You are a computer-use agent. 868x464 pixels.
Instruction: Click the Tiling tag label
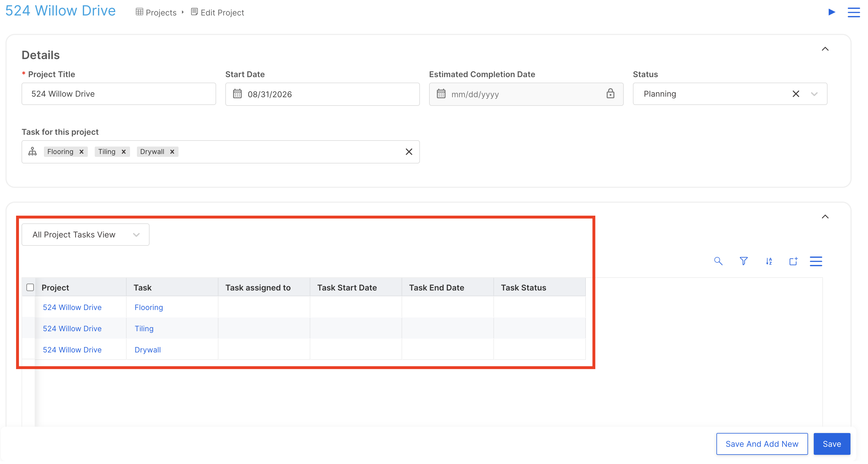pos(107,151)
